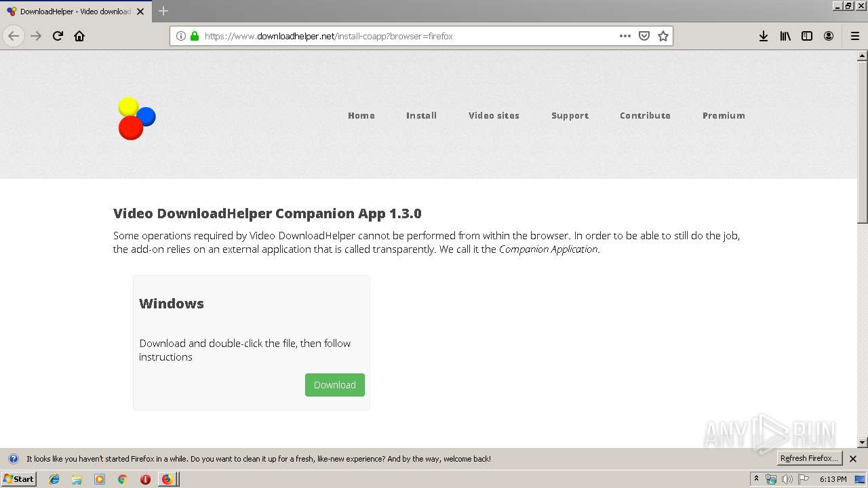
Task: Open the Firefox hamburger menu
Action: tap(855, 36)
